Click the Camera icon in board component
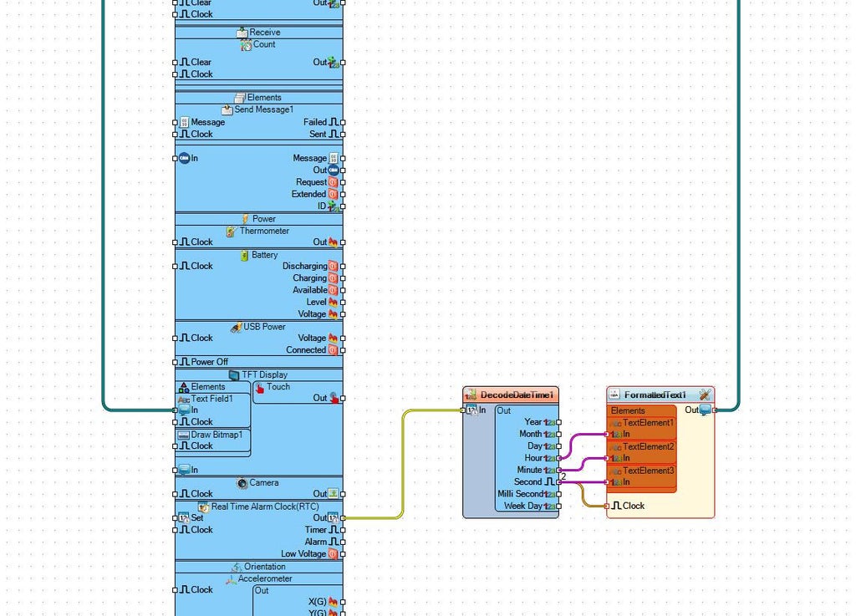Image resolution: width=856 pixels, height=616 pixels. coord(242,483)
